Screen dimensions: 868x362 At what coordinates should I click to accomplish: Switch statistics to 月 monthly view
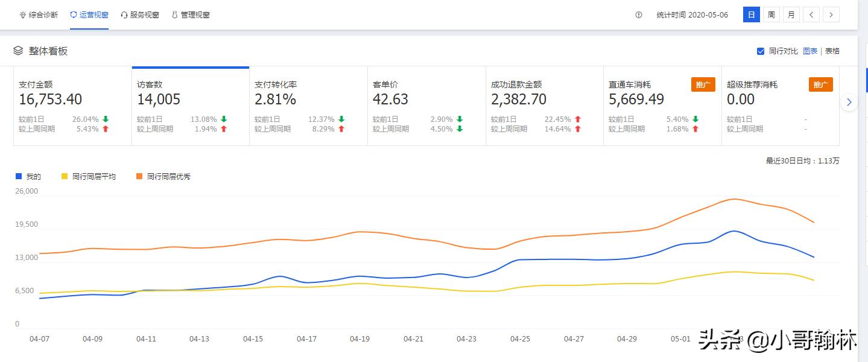(791, 14)
